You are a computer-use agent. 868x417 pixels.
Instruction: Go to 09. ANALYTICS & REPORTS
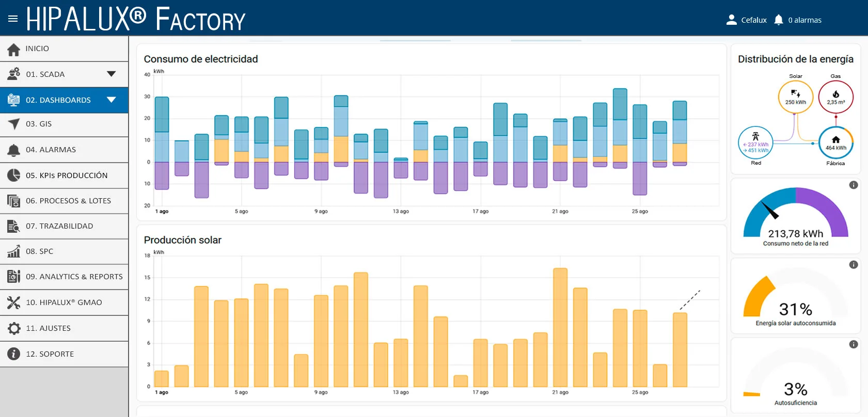coord(64,277)
